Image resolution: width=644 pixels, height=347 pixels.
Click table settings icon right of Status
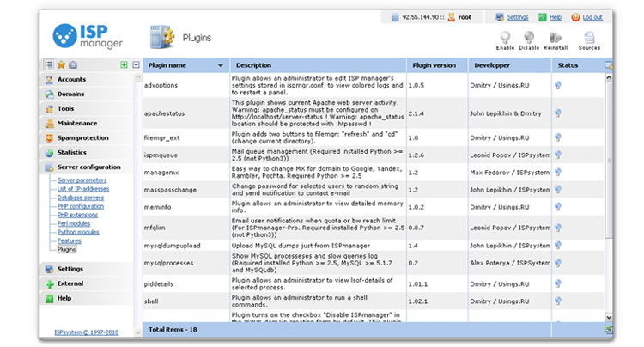[x=608, y=65]
